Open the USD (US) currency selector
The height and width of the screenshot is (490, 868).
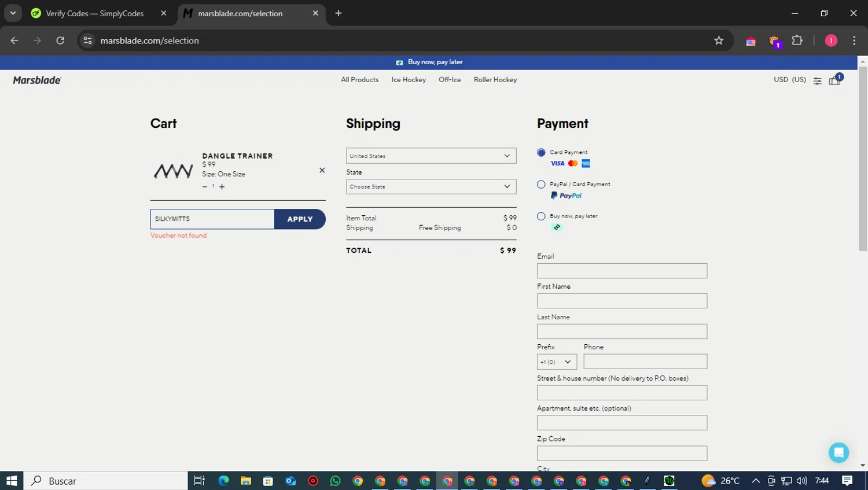click(x=790, y=80)
